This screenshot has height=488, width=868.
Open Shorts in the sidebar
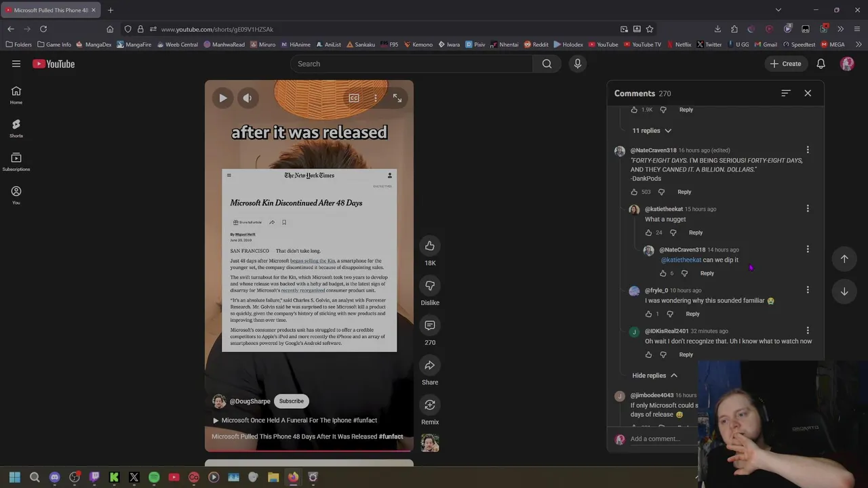pyautogui.click(x=16, y=129)
